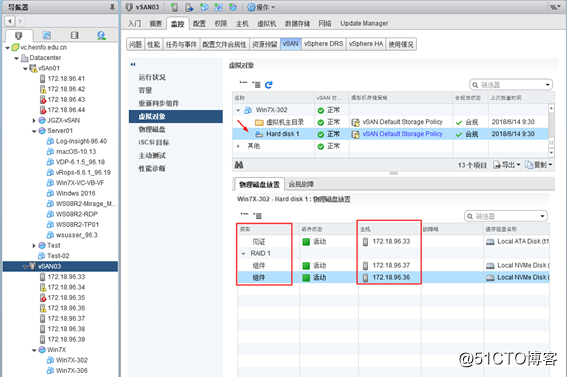Open the 操作 actions dropdown

tap(261, 7)
